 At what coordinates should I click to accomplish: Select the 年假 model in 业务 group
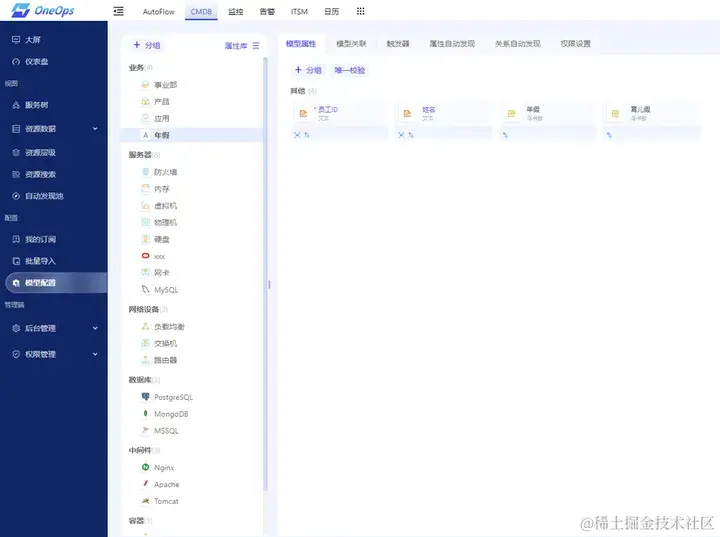[x=193, y=135]
